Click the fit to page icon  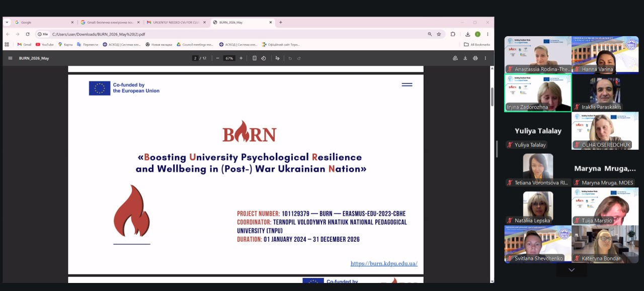tap(255, 58)
